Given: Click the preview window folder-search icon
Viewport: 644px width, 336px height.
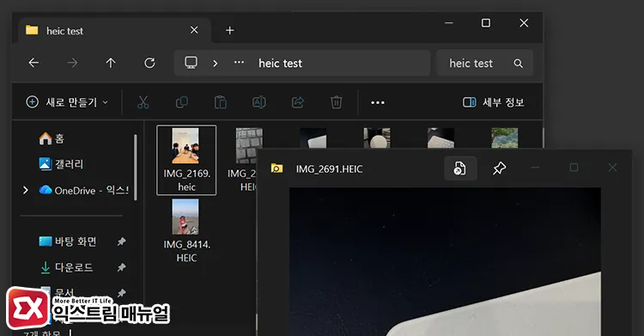Looking at the screenshot, I should tap(276, 168).
